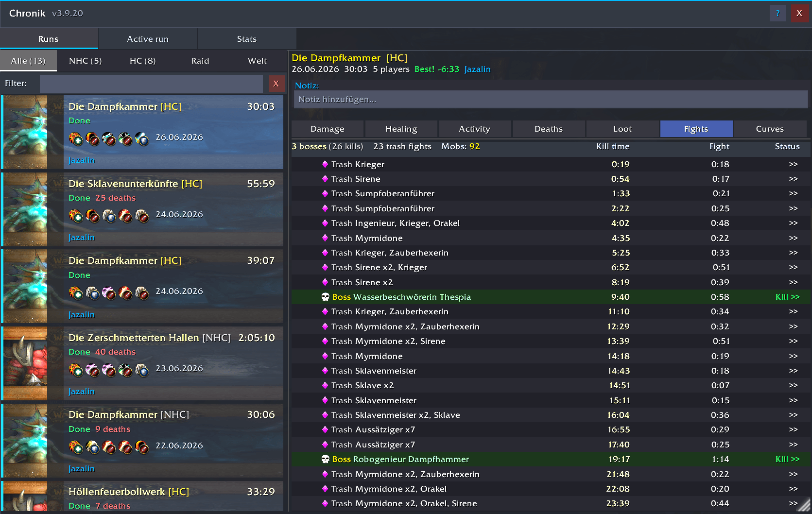
Task: Click skull icon beside Boss Robogenieur Dampfhammer
Action: pyautogui.click(x=326, y=459)
